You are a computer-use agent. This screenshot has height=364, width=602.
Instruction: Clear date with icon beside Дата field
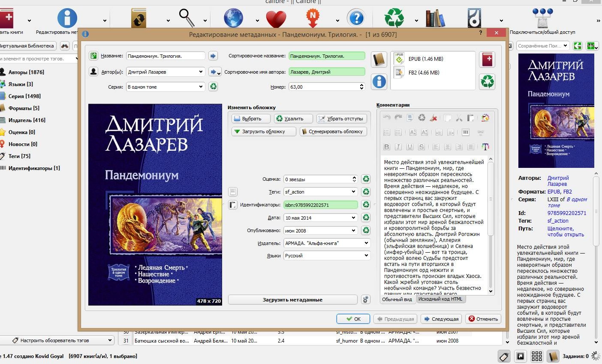[366, 218]
